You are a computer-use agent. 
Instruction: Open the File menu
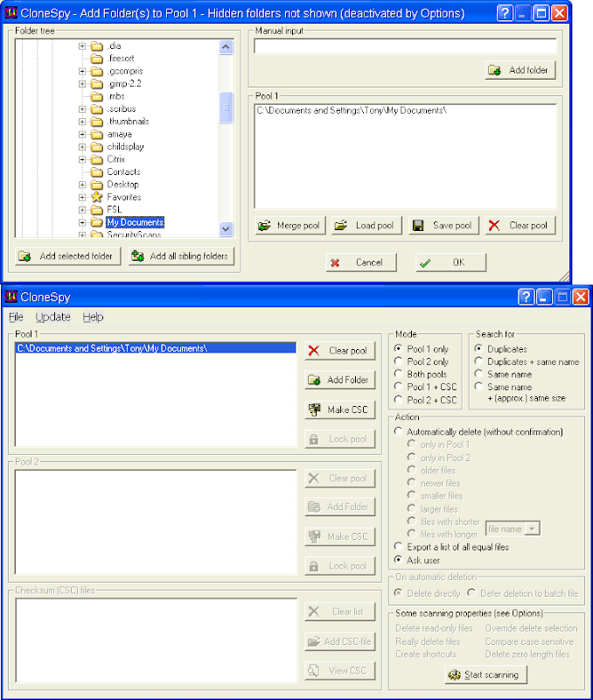pos(16,317)
